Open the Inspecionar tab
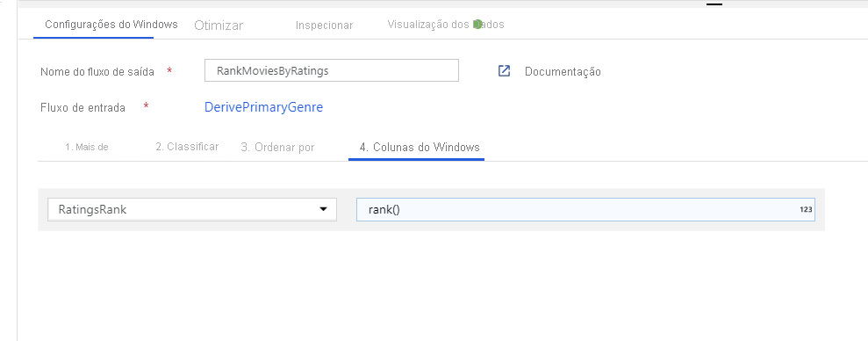 pos(325,25)
